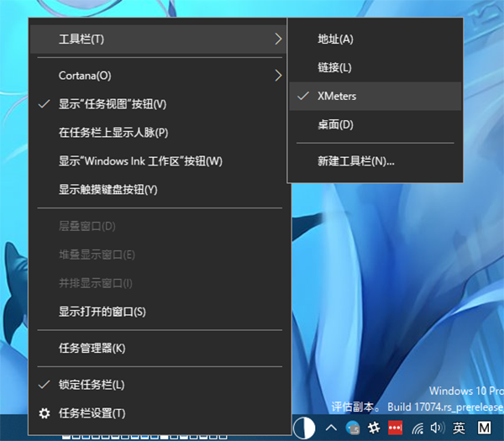
Task: Click the volume speaker icon
Action: coord(436,428)
